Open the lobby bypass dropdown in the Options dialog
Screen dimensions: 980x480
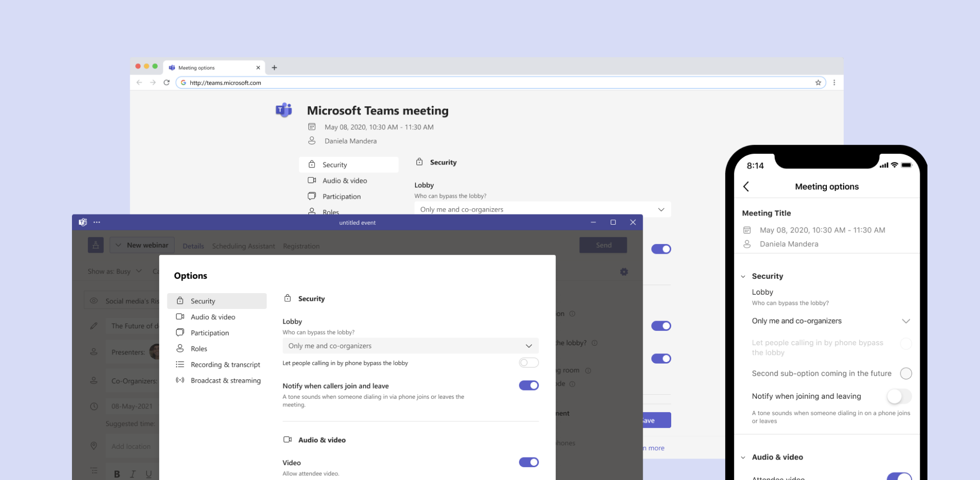click(x=410, y=346)
